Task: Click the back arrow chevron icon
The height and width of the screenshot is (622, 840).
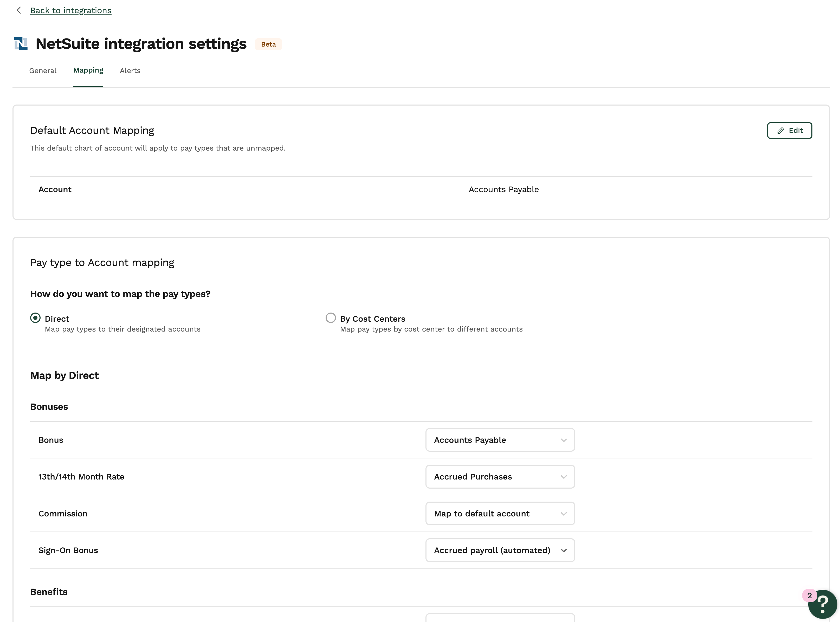Action: click(19, 10)
